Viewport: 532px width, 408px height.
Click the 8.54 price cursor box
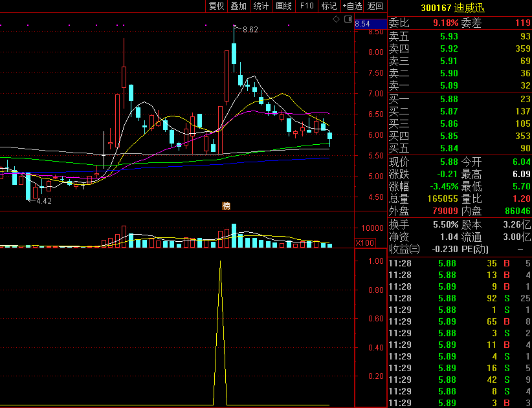pos(370,24)
